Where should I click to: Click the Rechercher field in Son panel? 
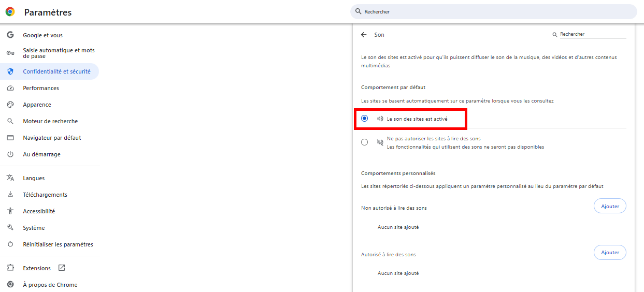pyautogui.click(x=592, y=34)
